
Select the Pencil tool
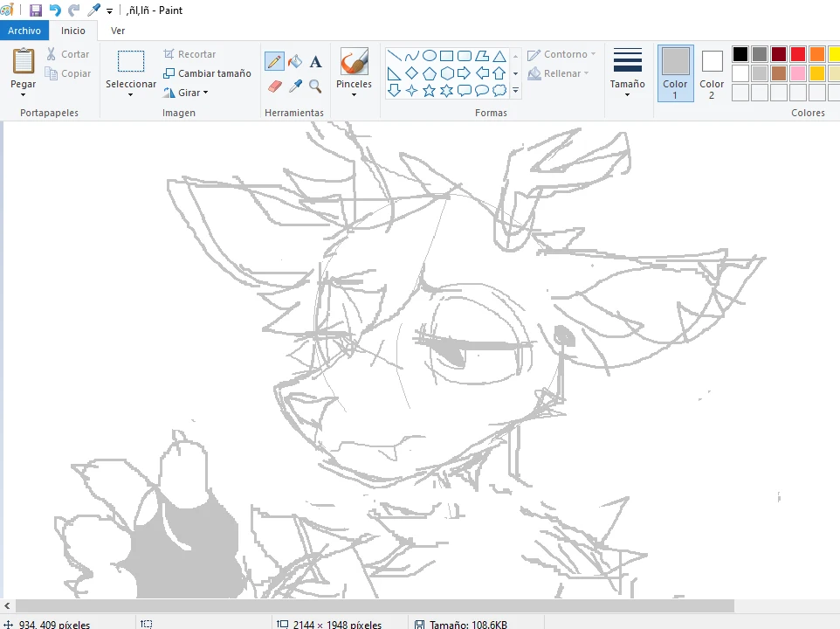pos(274,62)
